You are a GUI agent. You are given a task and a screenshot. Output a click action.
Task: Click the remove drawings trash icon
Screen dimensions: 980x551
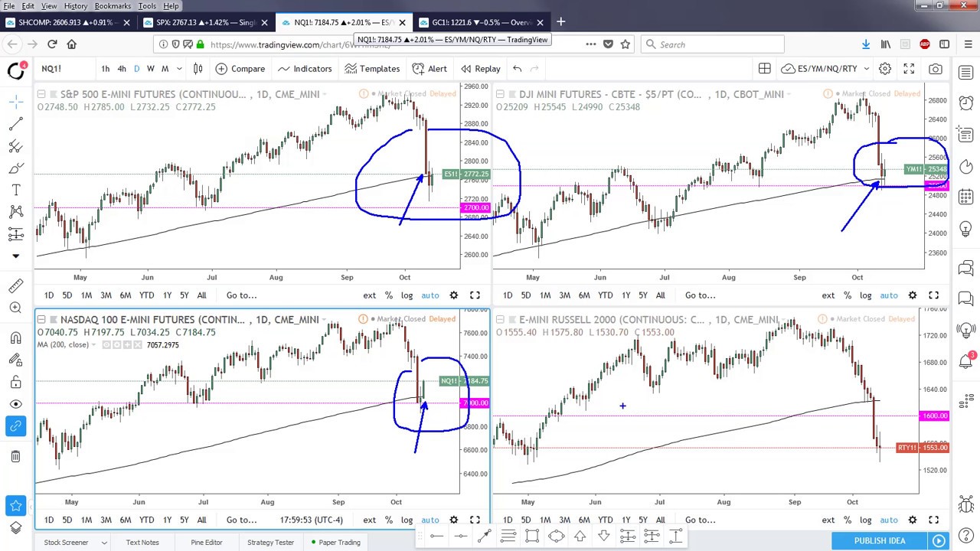tap(15, 457)
